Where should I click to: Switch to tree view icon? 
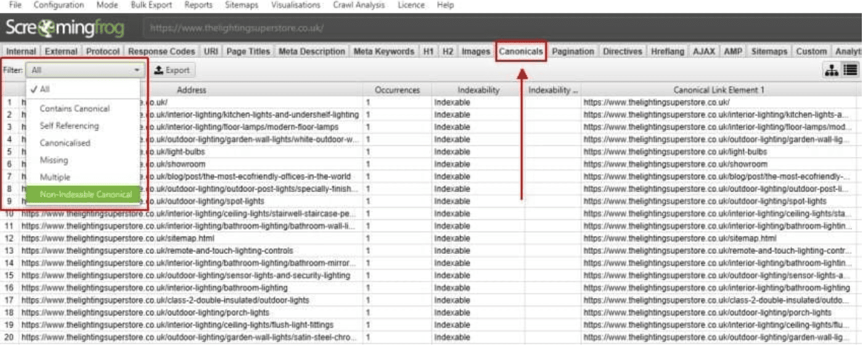coord(832,70)
